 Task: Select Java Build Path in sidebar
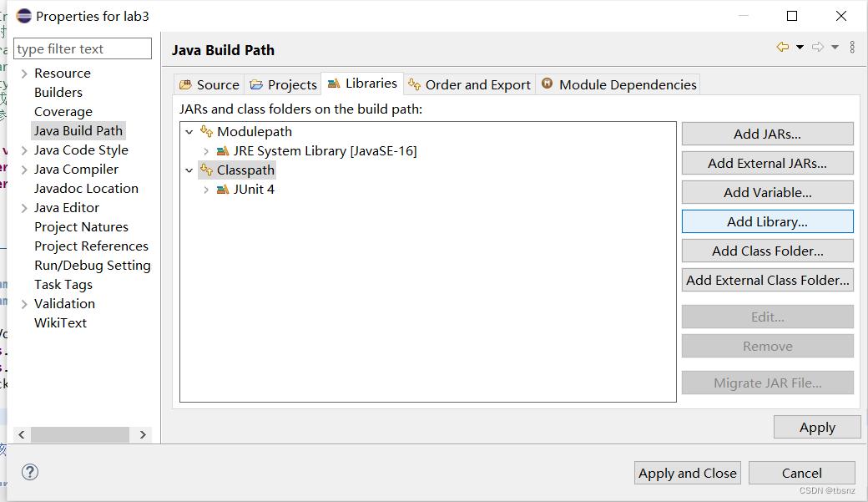[78, 131]
